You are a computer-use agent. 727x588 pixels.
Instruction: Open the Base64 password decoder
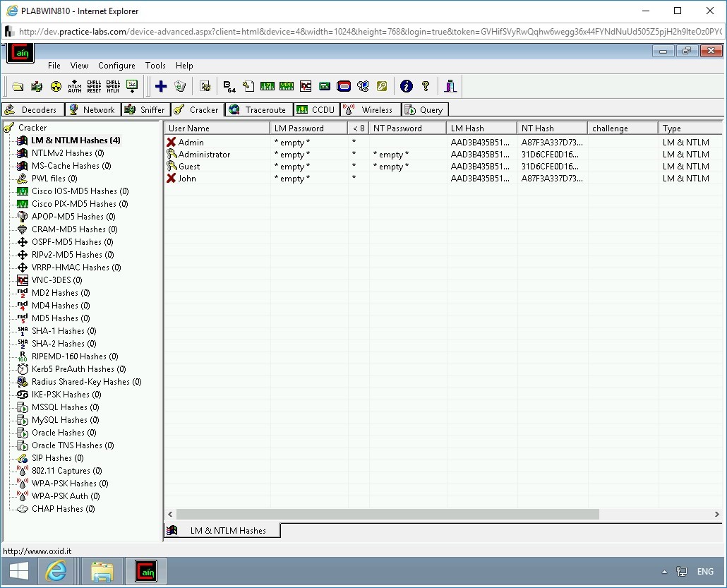pyautogui.click(x=228, y=86)
